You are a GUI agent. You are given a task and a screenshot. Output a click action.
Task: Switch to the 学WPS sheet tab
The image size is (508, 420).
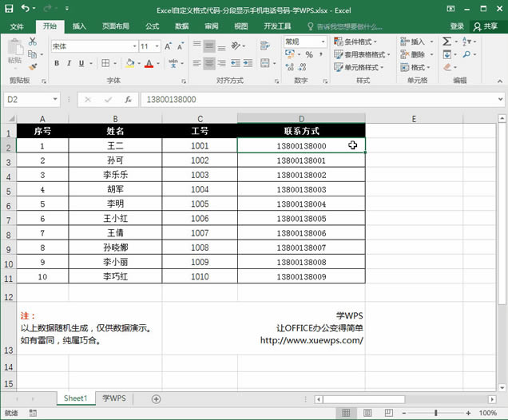coord(113,398)
